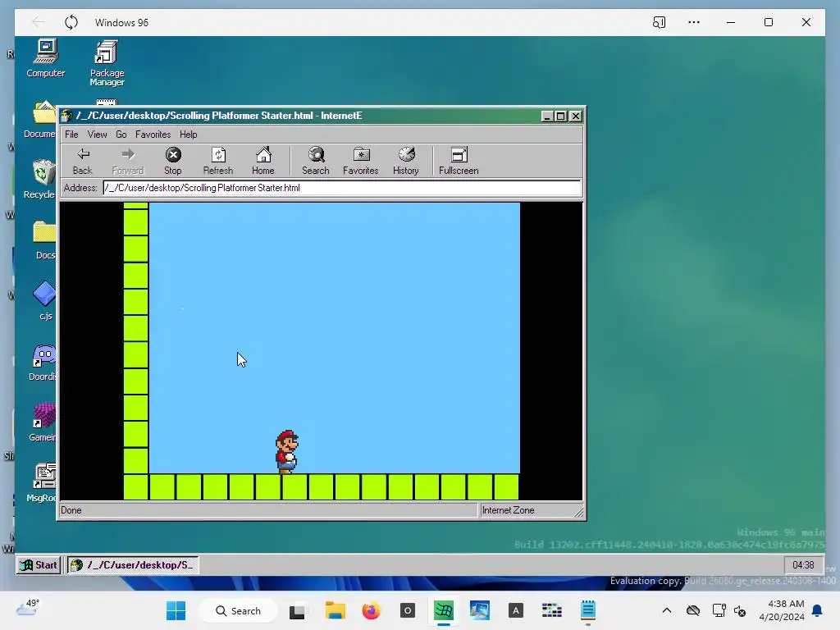The image size is (840, 630).
Task: Open the weather widget showing 49°
Action: [x=28, y=608]
